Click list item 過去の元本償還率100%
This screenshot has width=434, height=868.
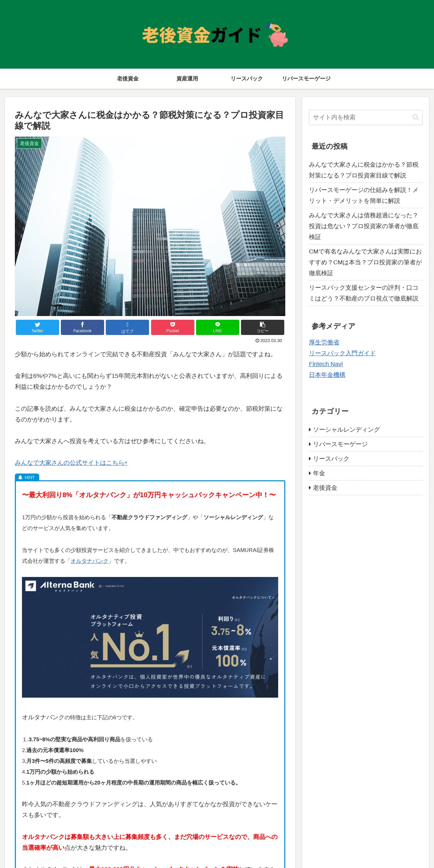(53, 750)
